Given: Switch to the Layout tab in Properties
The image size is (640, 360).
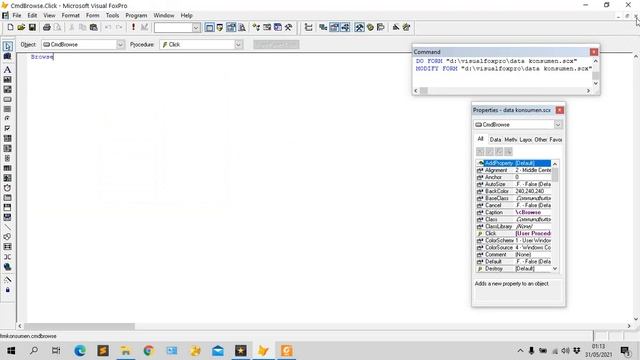Looking at the screenshot, I should tap(525, 140).
